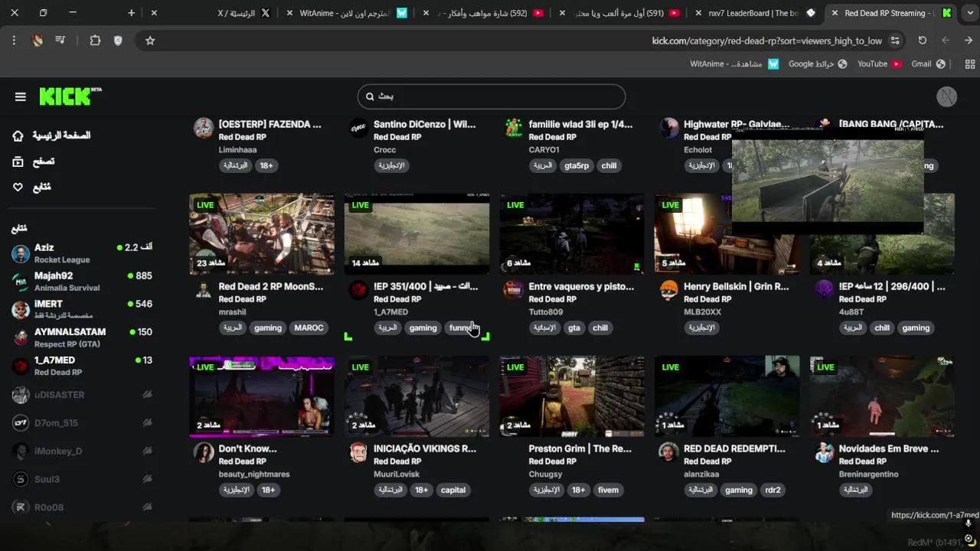
Task: Switch to the (591) YouTube tab
Action: [620, 13]
